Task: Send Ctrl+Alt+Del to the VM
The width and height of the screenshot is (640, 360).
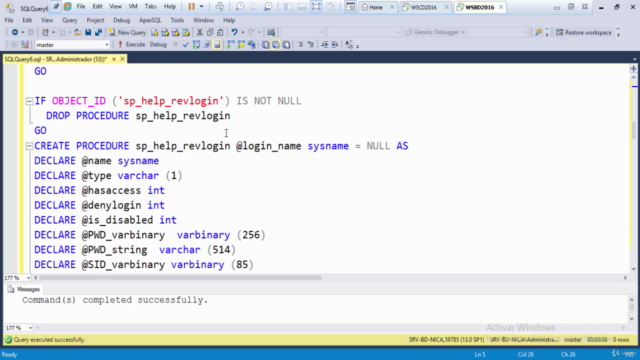Action: [219, 7]
